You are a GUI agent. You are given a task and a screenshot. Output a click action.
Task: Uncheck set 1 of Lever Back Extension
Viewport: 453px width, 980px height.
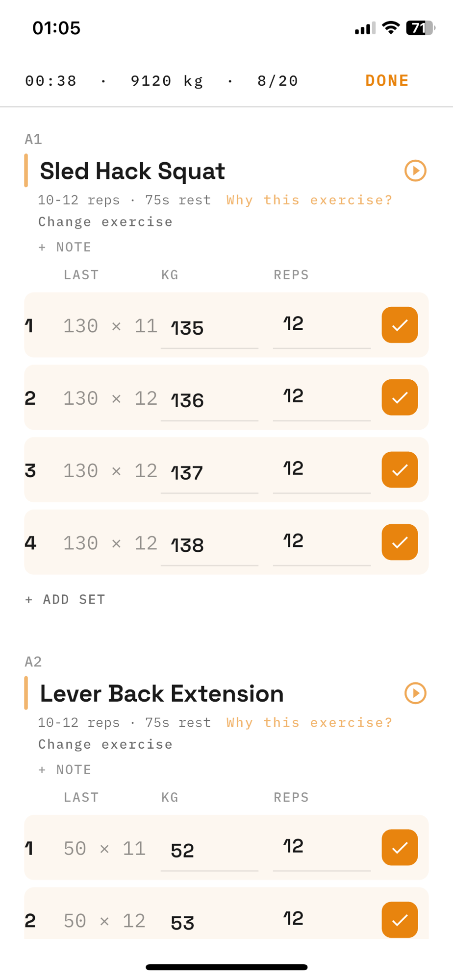400,847
